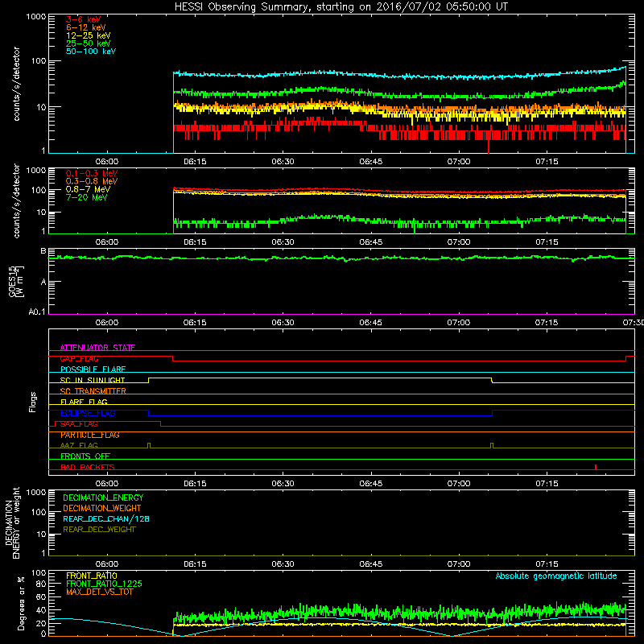This screenshot has height=644, width=644.
Task: Click the 0.3-0.8 MeV legend label
Action: click(92, 181)
